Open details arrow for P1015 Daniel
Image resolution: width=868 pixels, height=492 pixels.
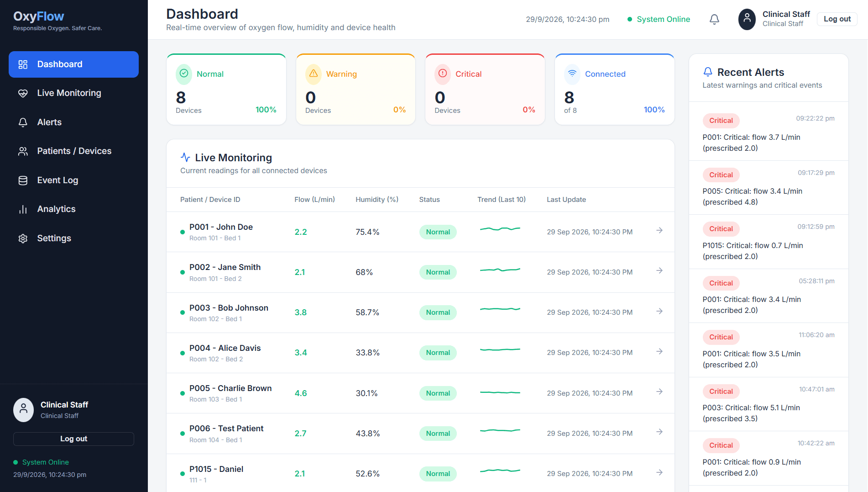659,473
